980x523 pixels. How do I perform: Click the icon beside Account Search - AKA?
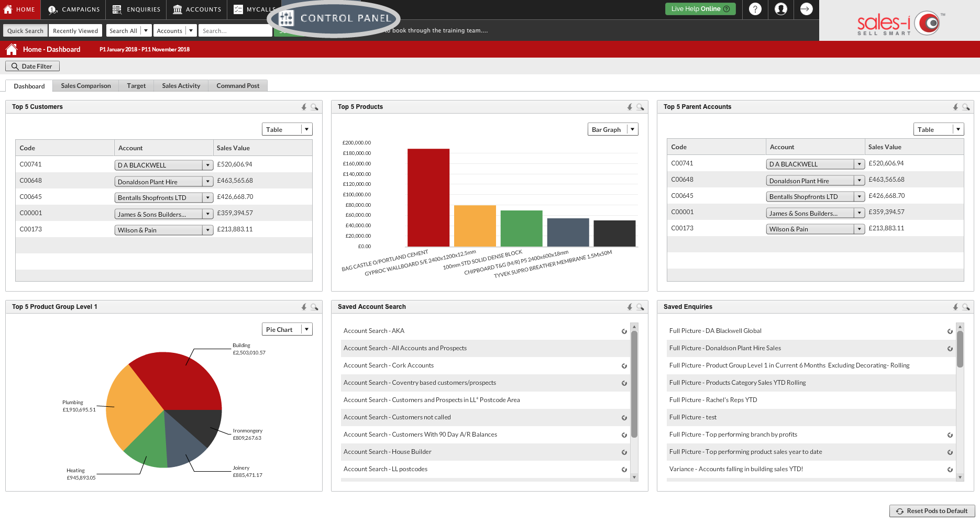click(x=624, y=331)
